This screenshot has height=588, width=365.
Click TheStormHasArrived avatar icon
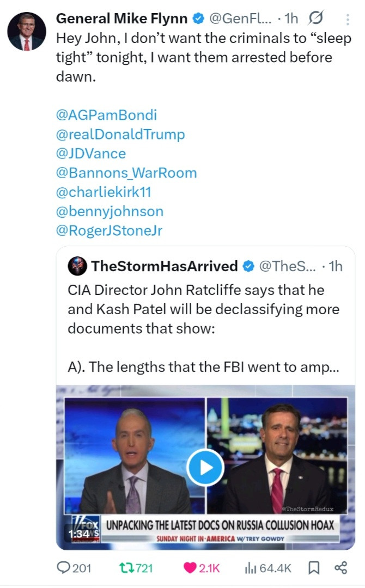tap(77, 266)
